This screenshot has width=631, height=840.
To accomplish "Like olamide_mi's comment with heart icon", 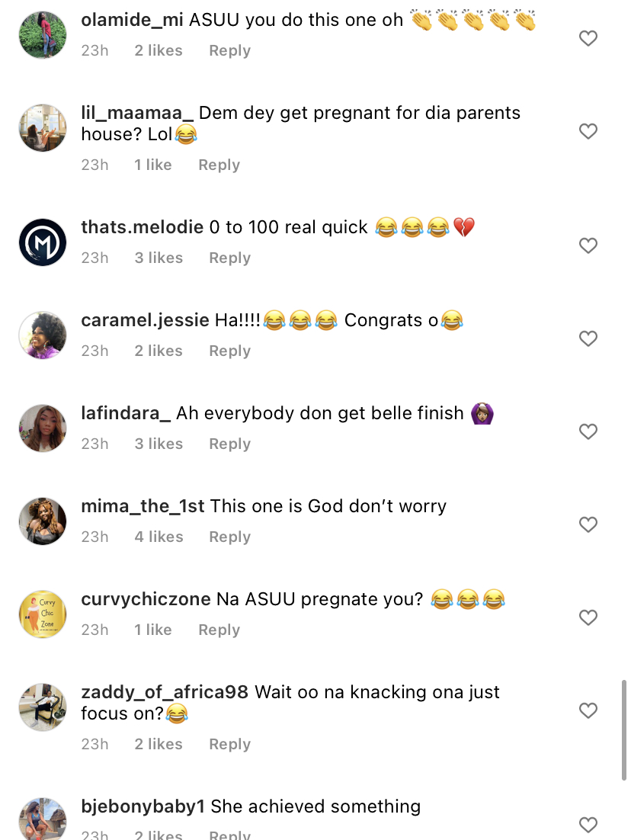I will click(588, 38).
